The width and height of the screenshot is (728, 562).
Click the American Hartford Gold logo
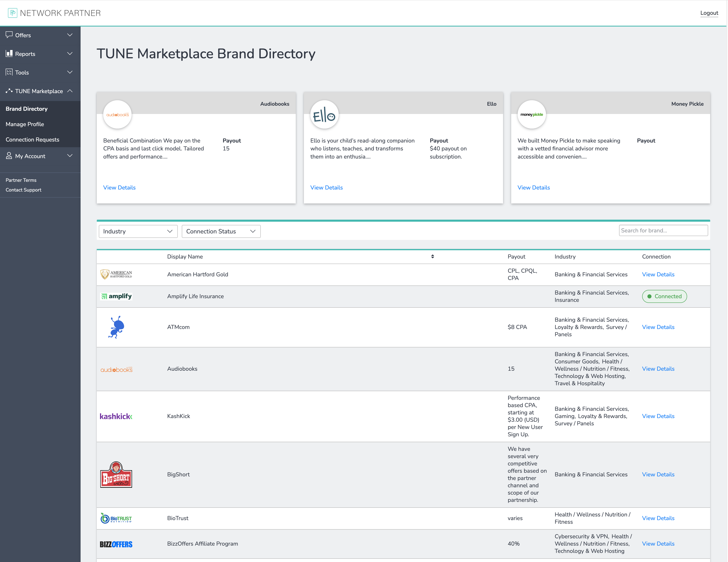pos(116,274)
